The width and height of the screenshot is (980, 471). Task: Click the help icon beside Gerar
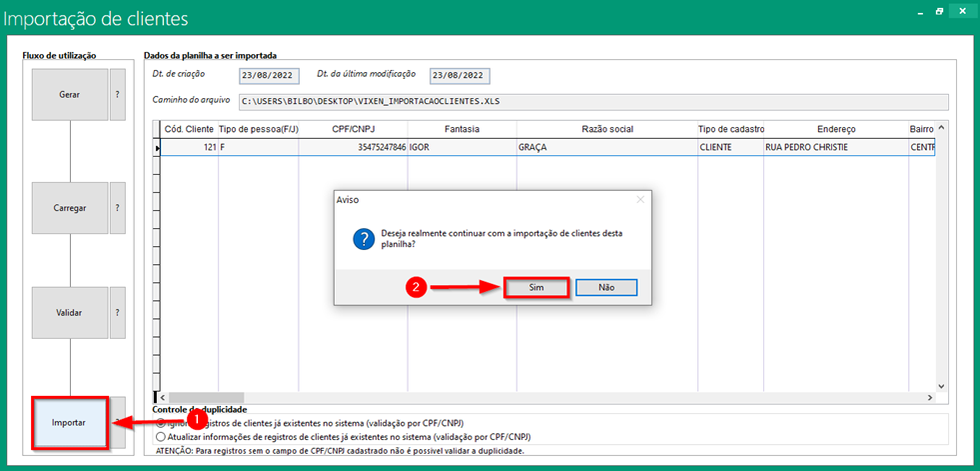click(x=118, y=94)
